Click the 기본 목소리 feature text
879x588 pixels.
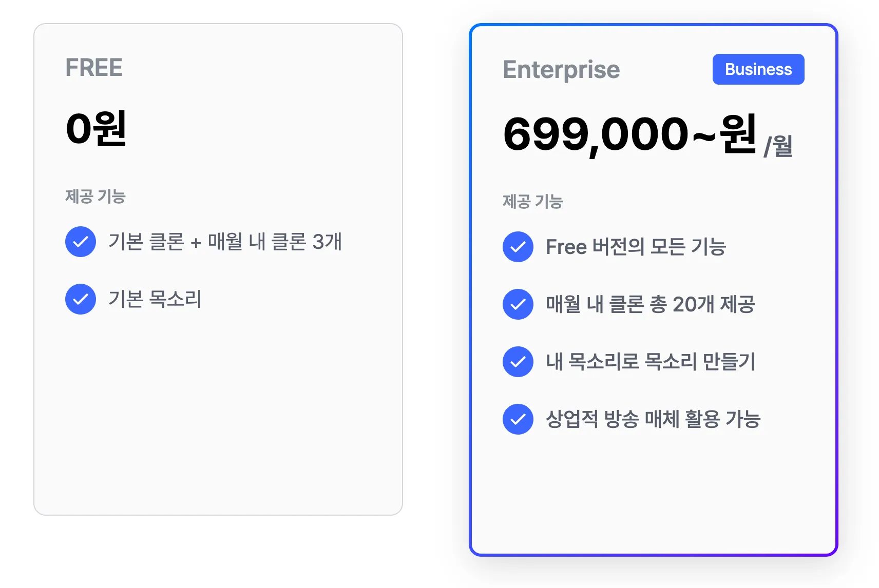pyautogui.click(x=155, y=299)
